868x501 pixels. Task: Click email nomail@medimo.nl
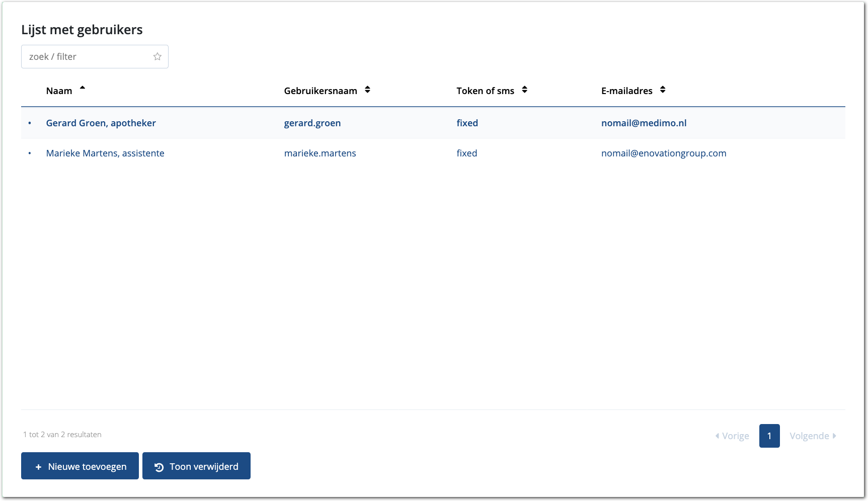(x=644, y=123)
